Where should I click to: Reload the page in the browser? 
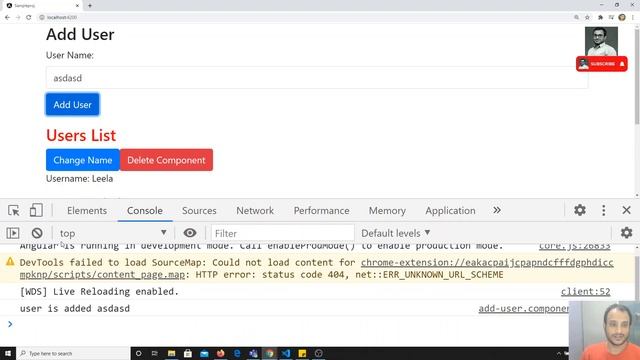(x=29, y=17)
